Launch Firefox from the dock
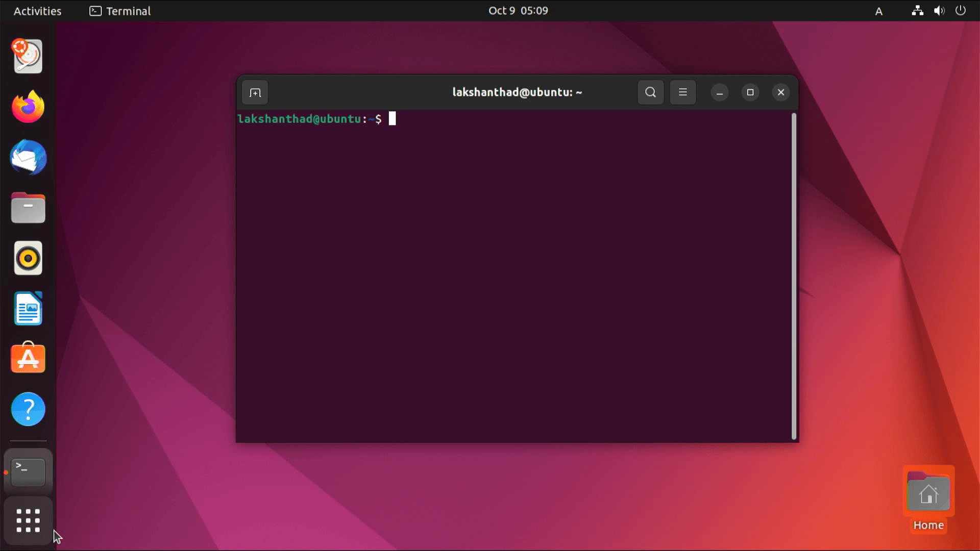The image size is (980, 551). point(28,107)
